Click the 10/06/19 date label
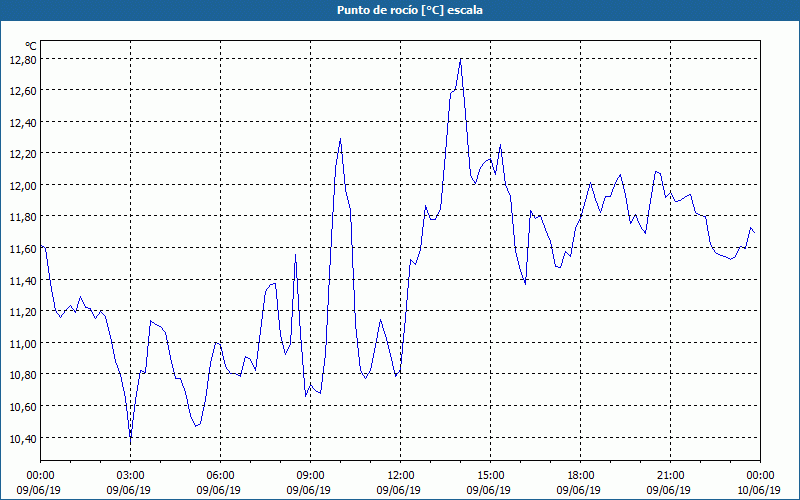 point(759,490)
